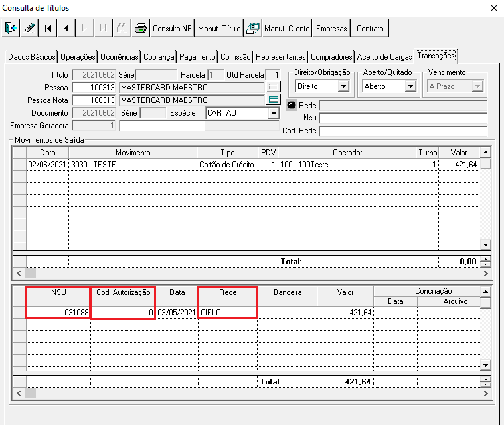504x425 pixels.
Task: Click the Nsu input field
Action: click(x=403, y=118)
